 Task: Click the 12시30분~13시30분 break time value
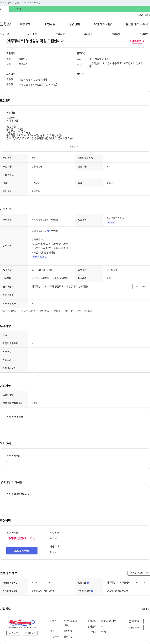[x=42, y=270]
